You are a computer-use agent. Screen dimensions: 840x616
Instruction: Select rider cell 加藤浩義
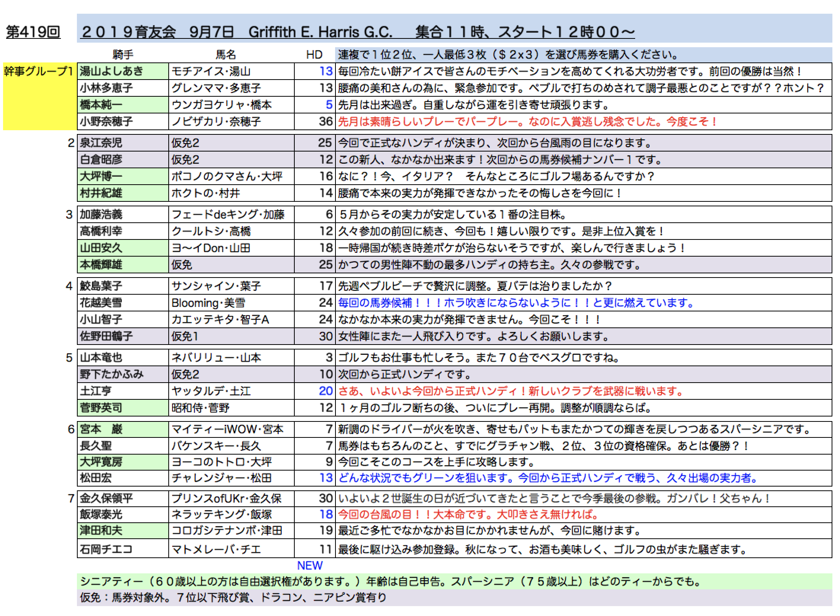[123, 214]
